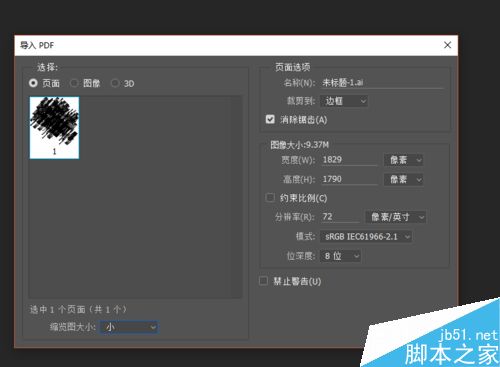Image resolution: width=500 pixels, height=367 pixels.
Task: Click the 名称 name input field
Action: 383,83
